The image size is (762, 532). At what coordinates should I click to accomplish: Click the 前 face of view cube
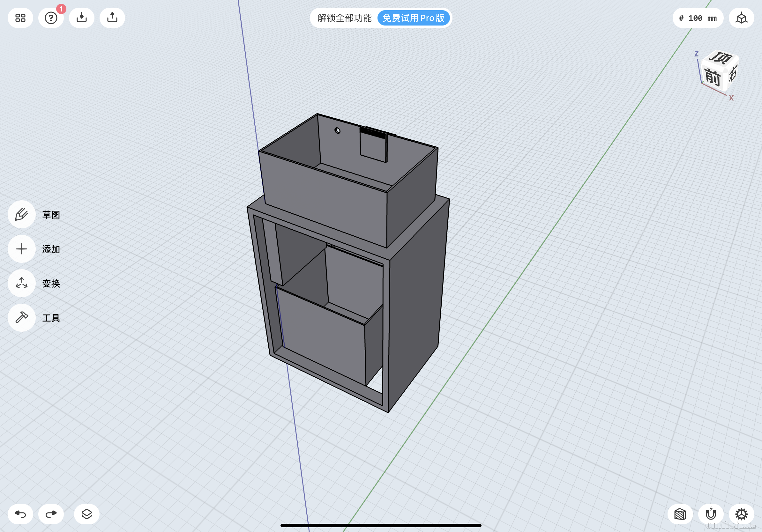(x=712, y=78)
